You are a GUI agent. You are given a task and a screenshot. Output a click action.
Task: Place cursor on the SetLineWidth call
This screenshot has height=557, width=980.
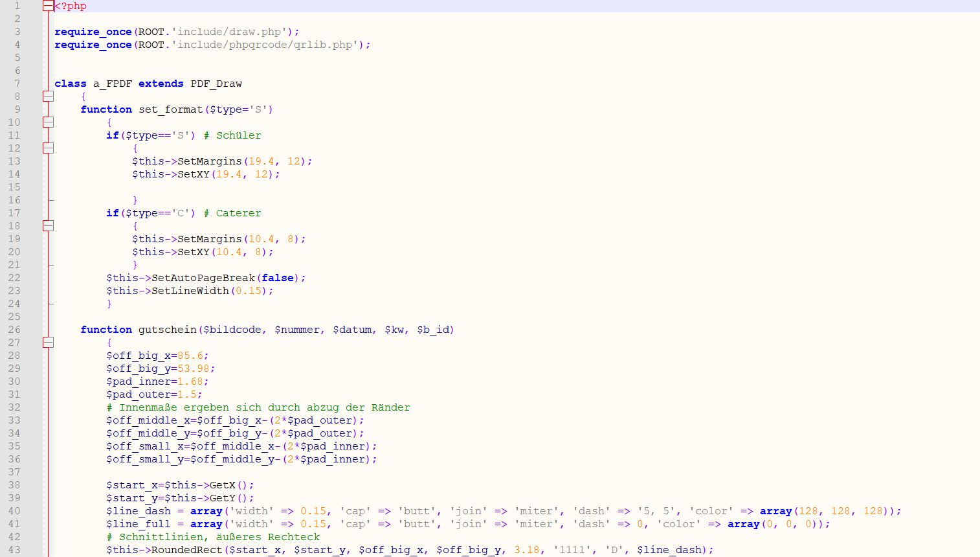click(x=190, y=291)
